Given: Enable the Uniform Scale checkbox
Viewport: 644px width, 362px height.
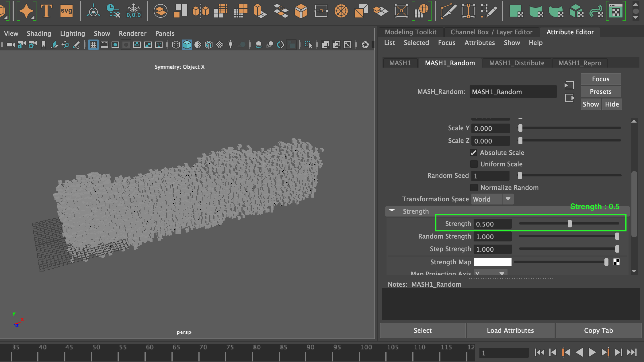Looking at the screenshot, I should (474, 164).
